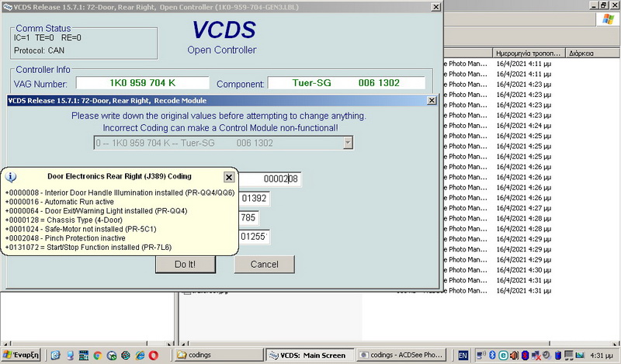The width and height of the screenshot is (621, 364).
Task: Click the disconnected network tray icon
Action: (x=536, y=355)
